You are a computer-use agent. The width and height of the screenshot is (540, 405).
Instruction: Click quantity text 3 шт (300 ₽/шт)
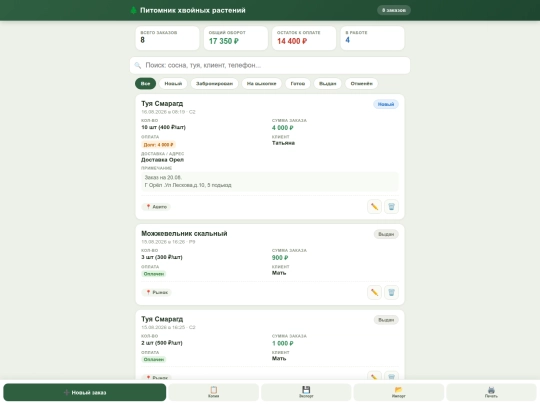point(162,257)
